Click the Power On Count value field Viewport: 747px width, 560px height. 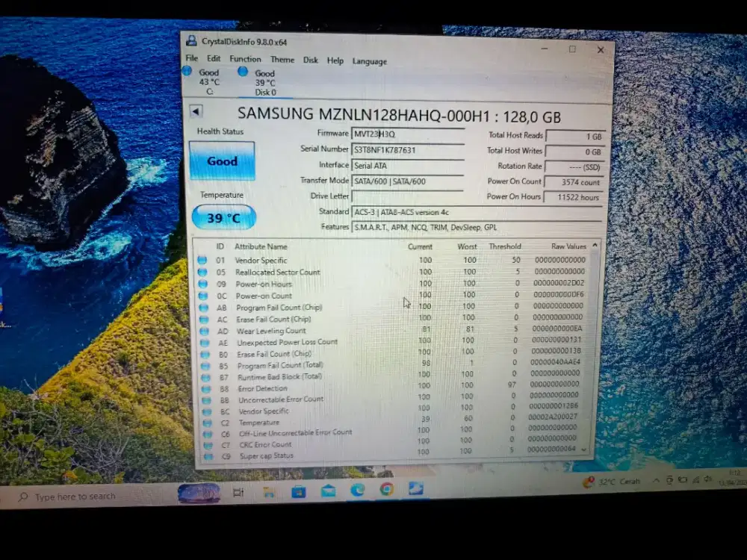click(x=574, y=181)
